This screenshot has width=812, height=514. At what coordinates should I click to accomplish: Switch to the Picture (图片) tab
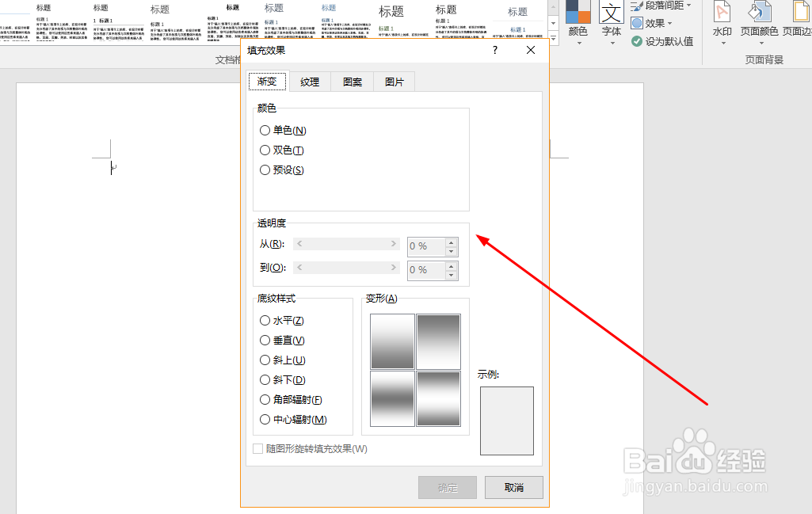(x=394, y=82)
